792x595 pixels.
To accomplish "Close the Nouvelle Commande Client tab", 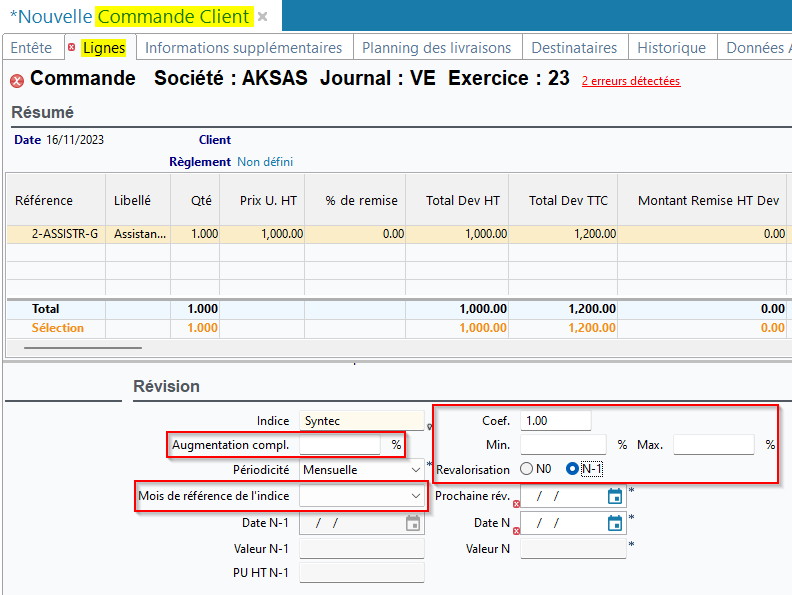I will click(263, 17).
